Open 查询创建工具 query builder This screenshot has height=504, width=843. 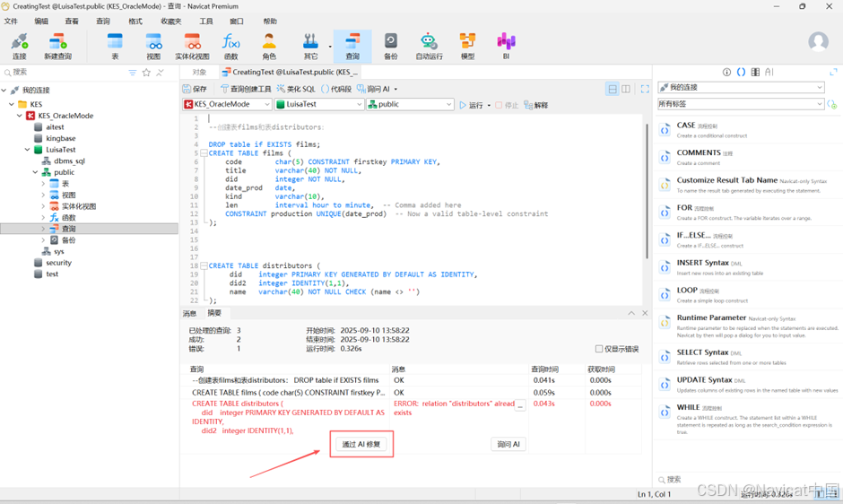(x=247, y=89)
